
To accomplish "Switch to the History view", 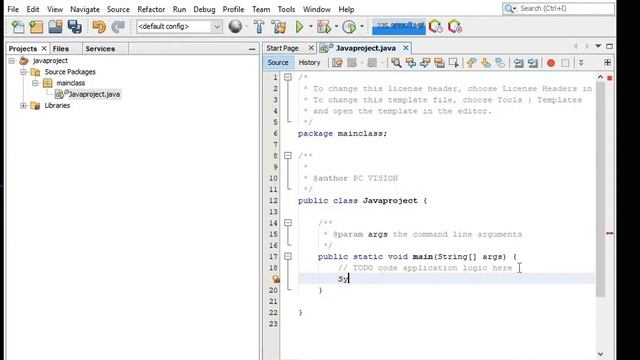I will (309, 62).
